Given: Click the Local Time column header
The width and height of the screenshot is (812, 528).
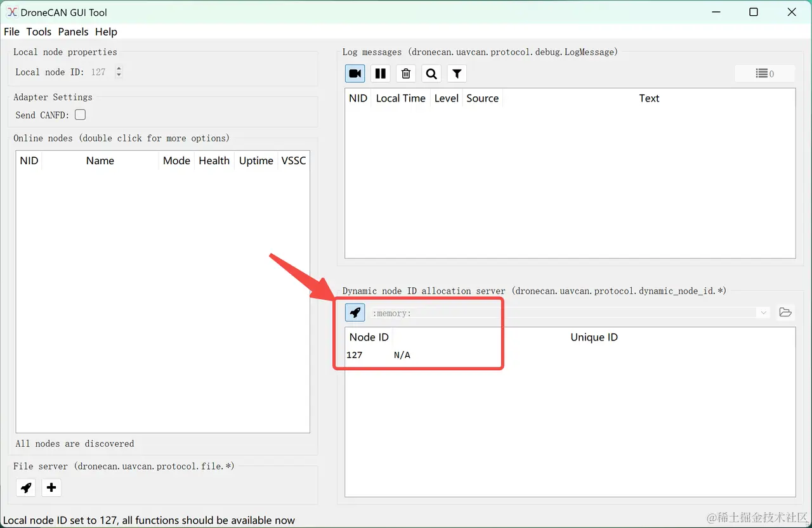Looking at the screenshot, I should (x=401, y=98).
